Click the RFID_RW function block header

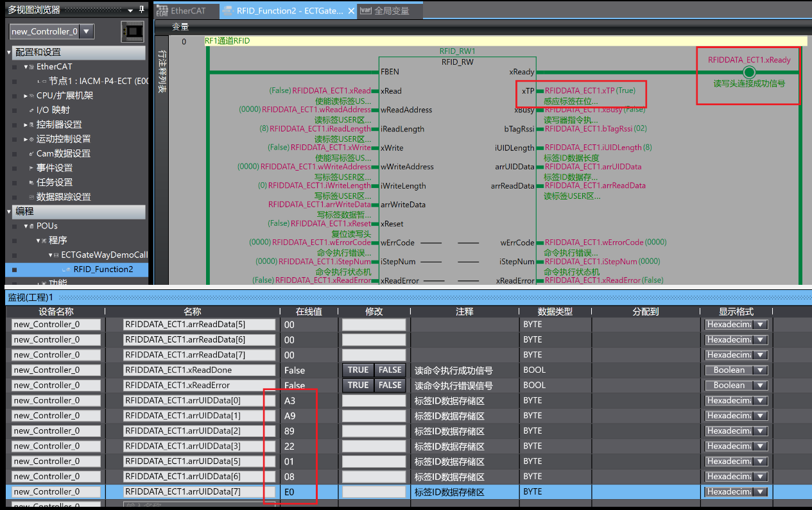(x=457, y=62)
